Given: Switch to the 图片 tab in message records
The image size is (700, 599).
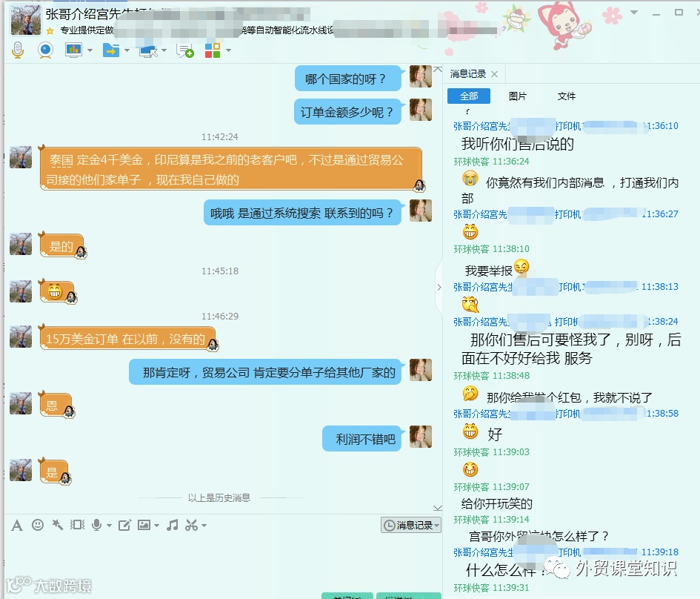Looking at the screenshot, I should (518, 96).
